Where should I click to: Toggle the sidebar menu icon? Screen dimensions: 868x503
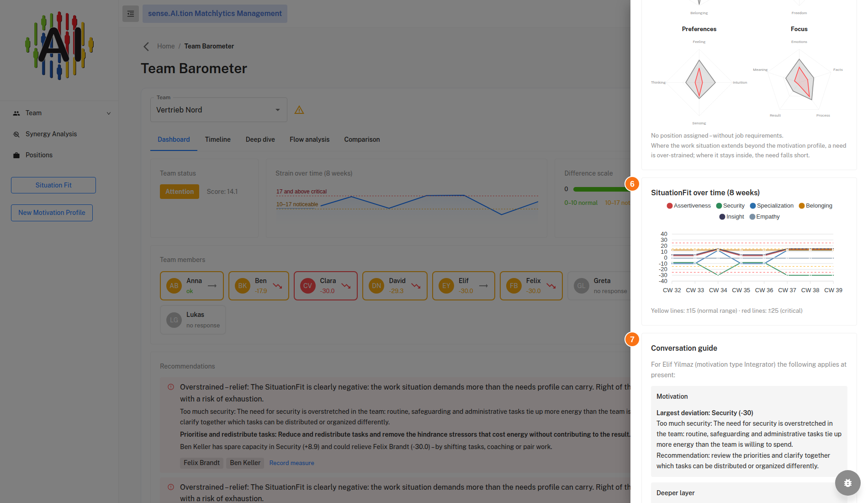click(x=131, y=14)
